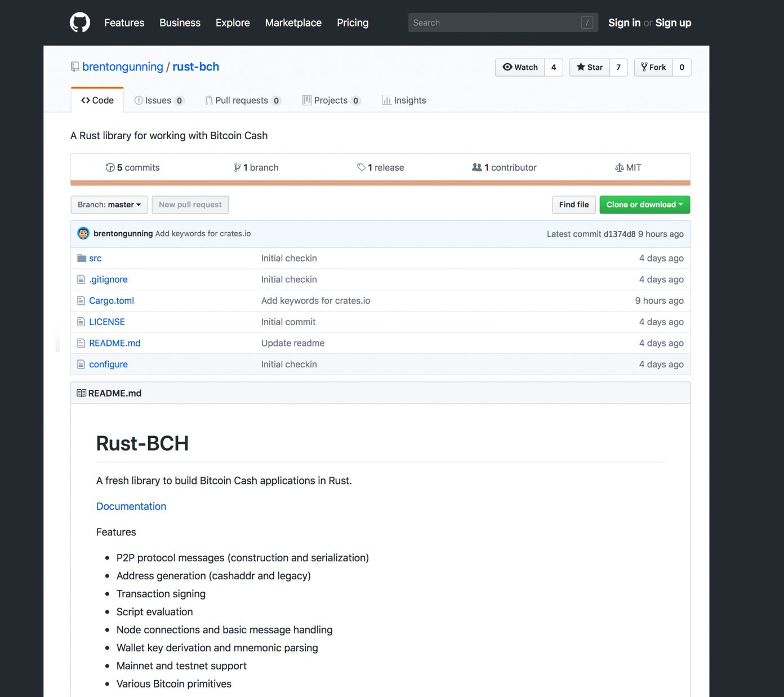Click the Sign up link
784x697 pixels.
tap(673, 23)
